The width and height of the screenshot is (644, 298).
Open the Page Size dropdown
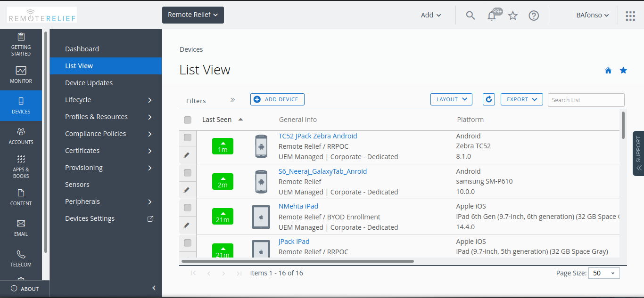604,273
